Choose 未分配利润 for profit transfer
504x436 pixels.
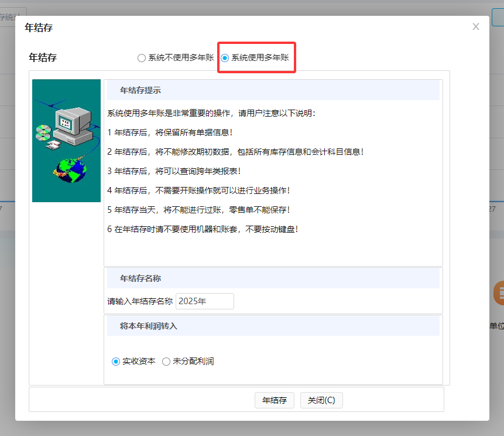pyautogui.click(x=166, y=362)
